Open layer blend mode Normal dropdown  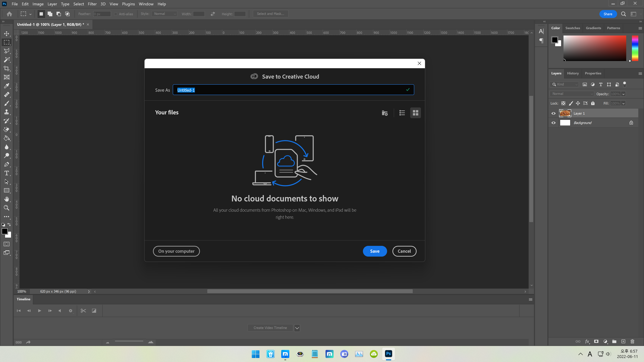coord(572,94)
